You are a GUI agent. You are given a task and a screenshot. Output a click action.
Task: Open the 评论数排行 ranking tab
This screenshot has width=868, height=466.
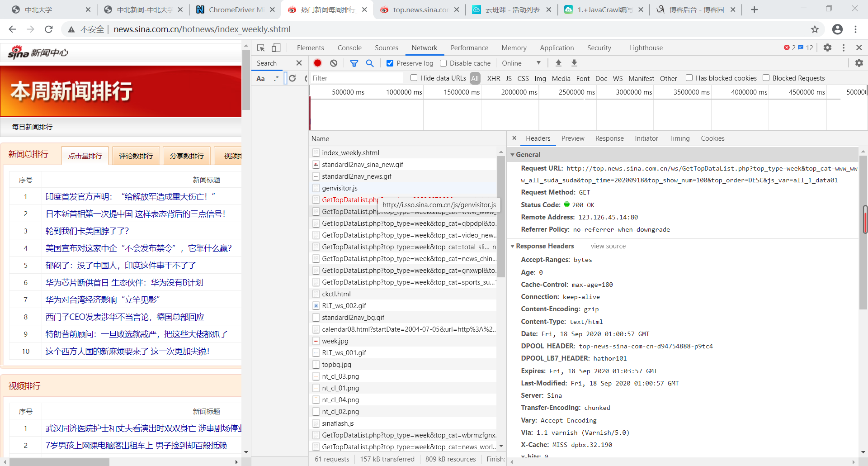click(x=136, y=156)
